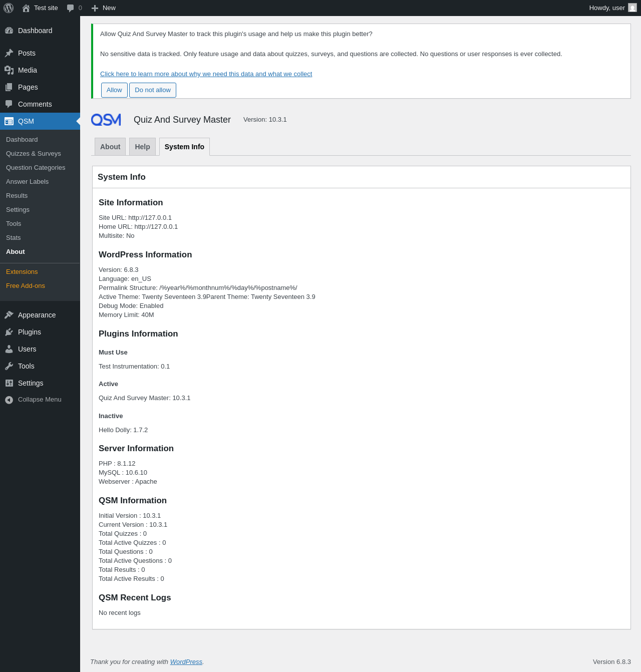This screenshot has height=672, width=641.
Task: Click the Appearance paintbrush icon
Action: click(9, 315)
